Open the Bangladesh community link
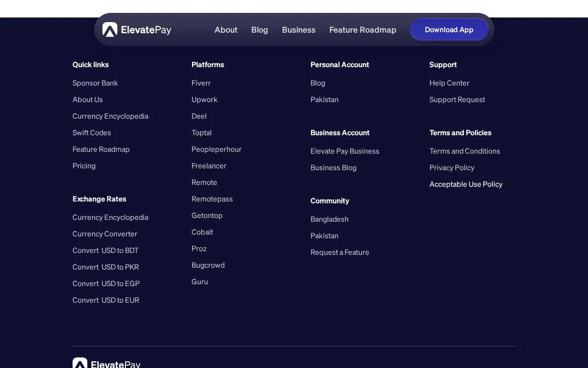This screenshot has height=368, width=588. pyautogui.click(x=329, y=219)
